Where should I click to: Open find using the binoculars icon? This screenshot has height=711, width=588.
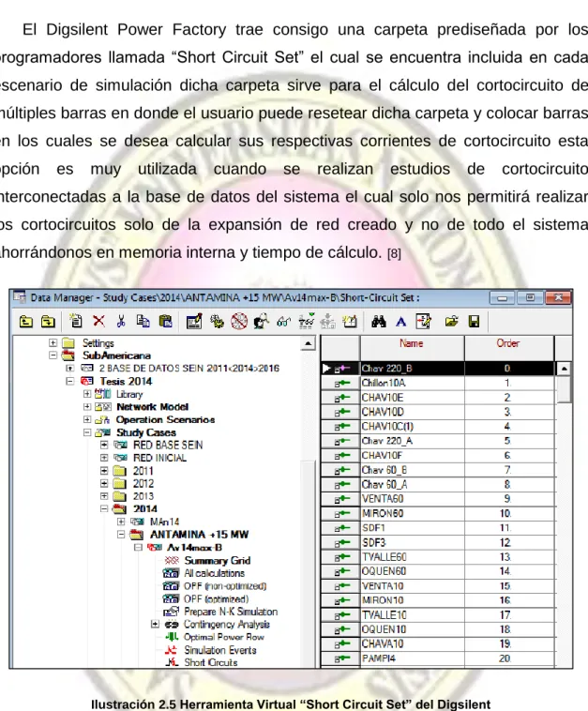coord(379,322)
